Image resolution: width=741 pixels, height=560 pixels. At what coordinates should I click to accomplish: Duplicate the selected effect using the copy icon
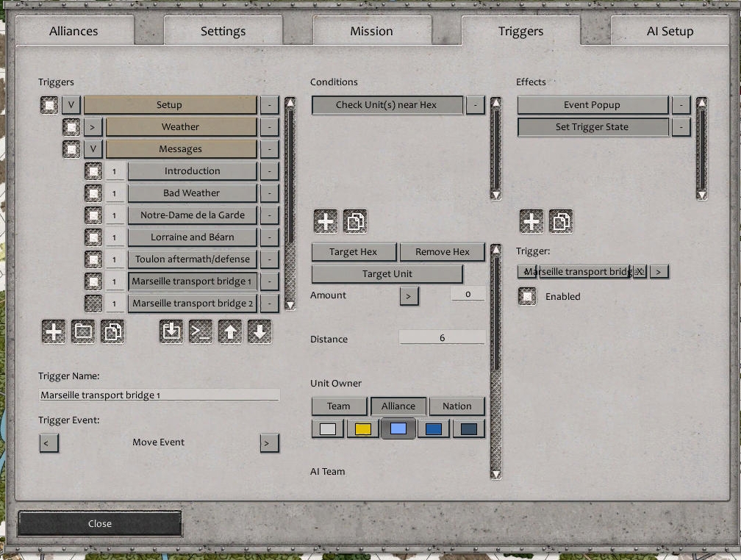point(562,221)
